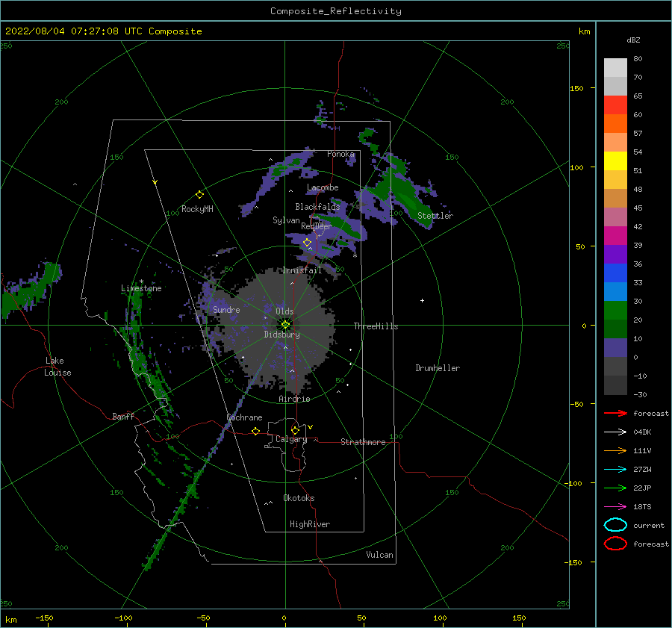
Task: Select the Calgary city label
Action: (x=291, y=439)
